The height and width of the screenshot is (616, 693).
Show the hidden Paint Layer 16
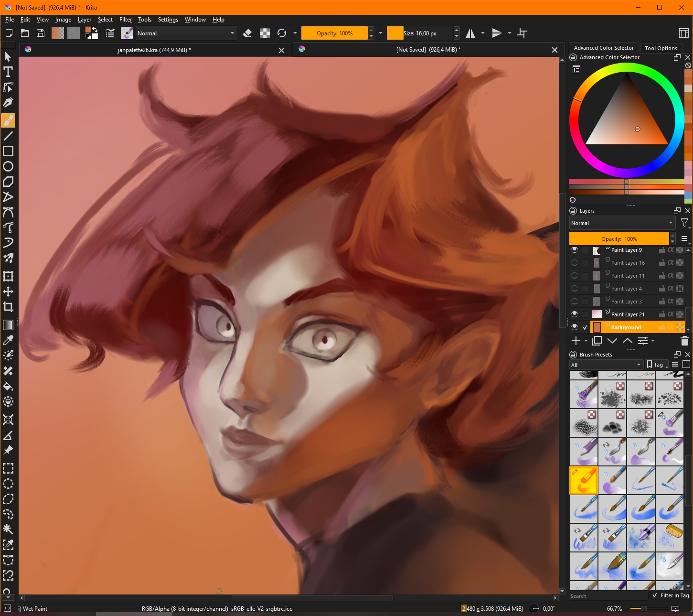click(575, 263)
